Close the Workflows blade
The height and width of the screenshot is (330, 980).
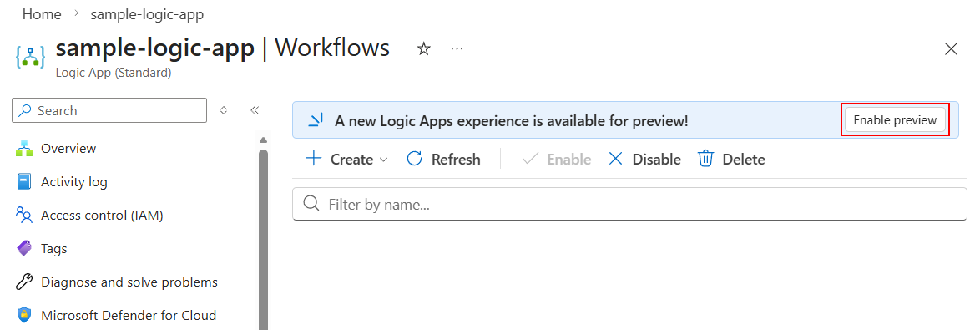(951, 49)
